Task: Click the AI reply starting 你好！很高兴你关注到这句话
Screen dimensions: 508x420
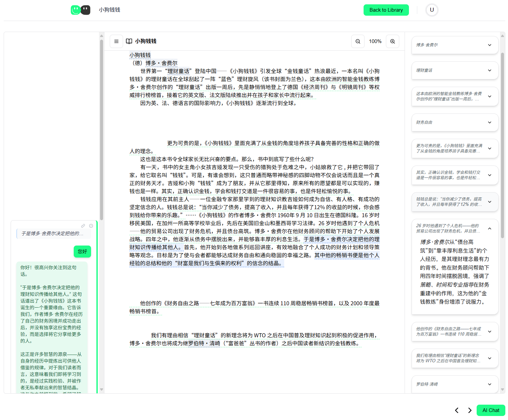Action: pyautogui.click(x=52, y=327)
